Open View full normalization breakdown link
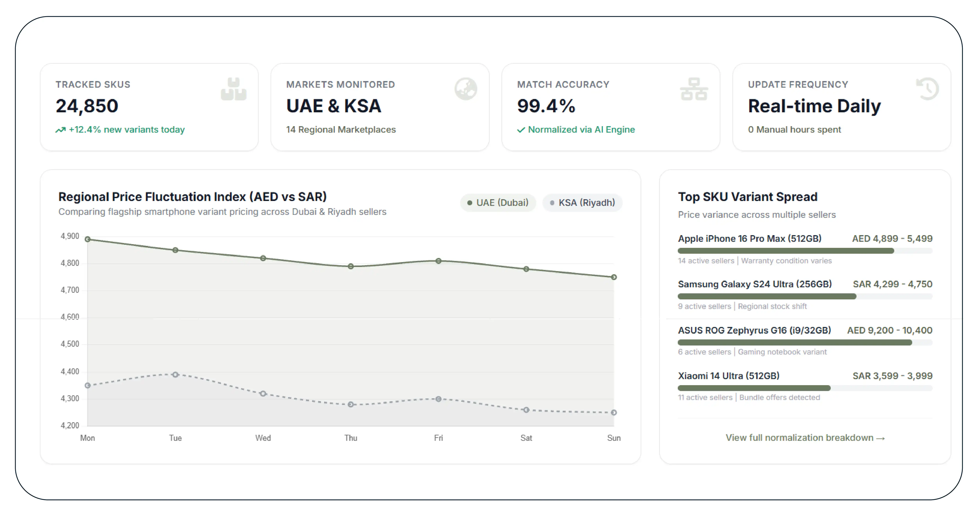This screenshot has width=980, height=516. (x=805, y=438)
